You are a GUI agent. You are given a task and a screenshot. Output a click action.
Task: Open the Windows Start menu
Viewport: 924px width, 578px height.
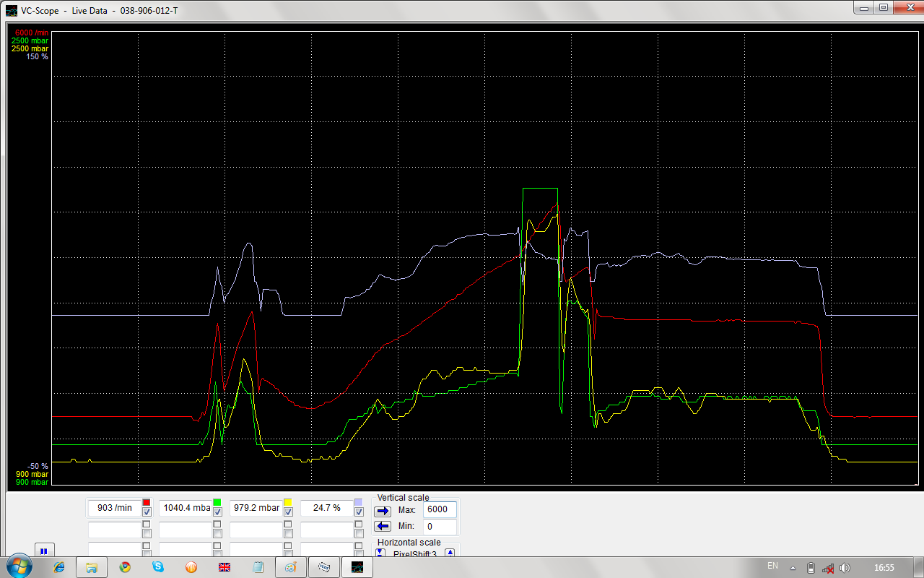[x=17, y=566]
